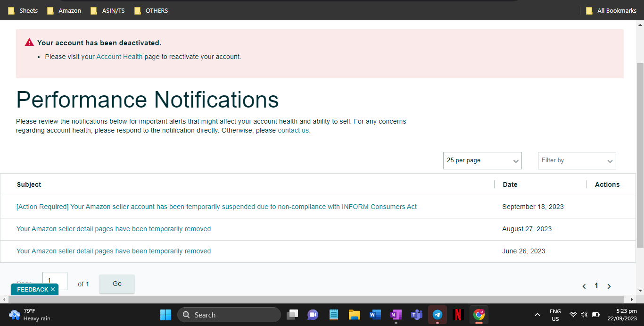Open the All Bookmarks folder
The height and width of the screenshot is (326, 644).
click(x=611, y=10)
